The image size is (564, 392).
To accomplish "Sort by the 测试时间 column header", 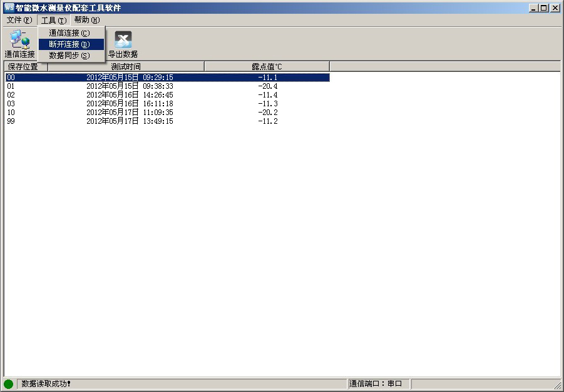I will [x=126, y=66].
